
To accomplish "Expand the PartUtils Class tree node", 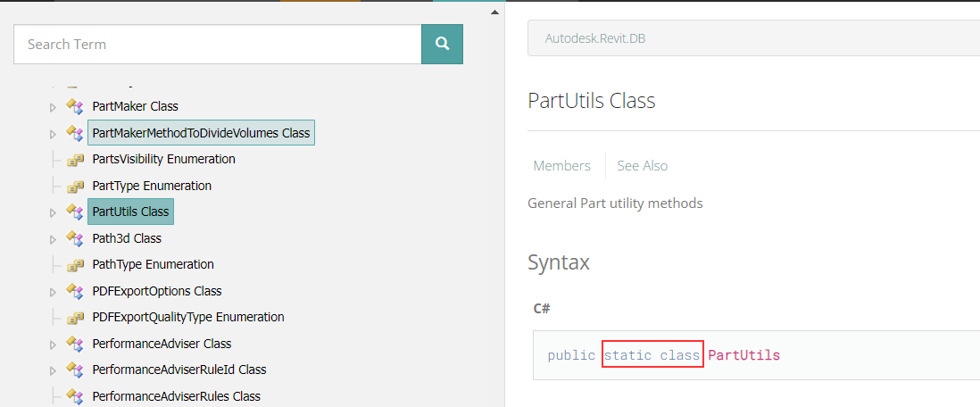I will [54, 212].
